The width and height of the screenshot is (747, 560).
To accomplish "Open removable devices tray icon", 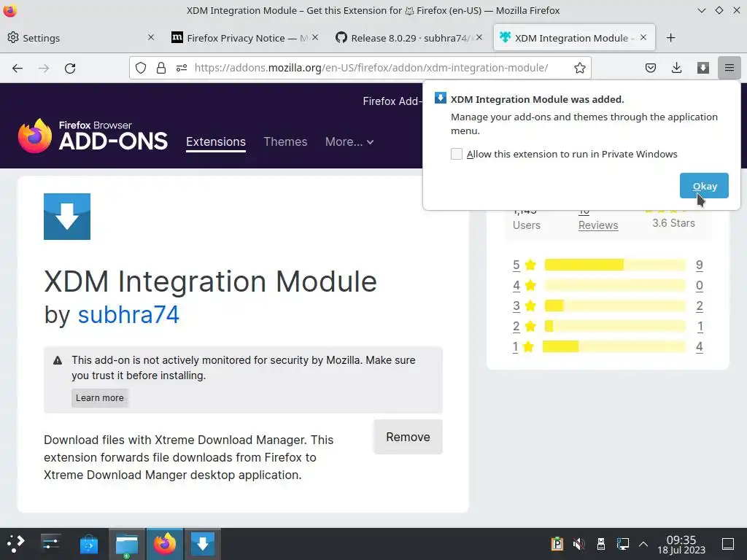I will point(601,544).
